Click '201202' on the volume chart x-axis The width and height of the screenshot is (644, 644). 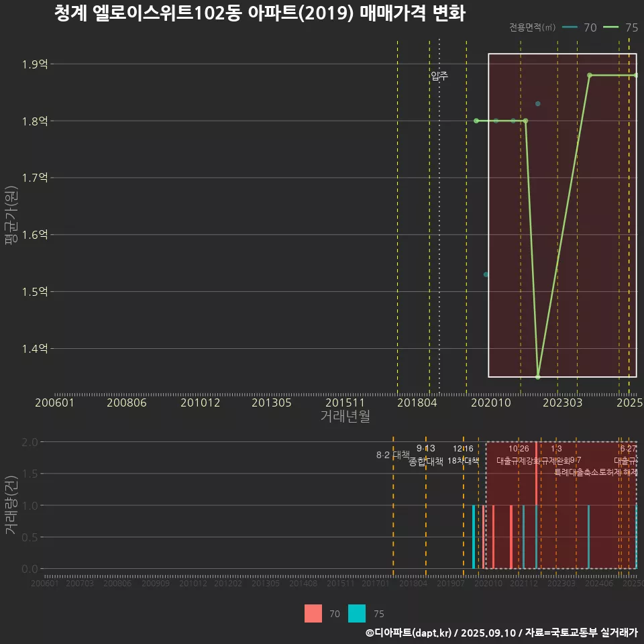[x=228, y=583]
